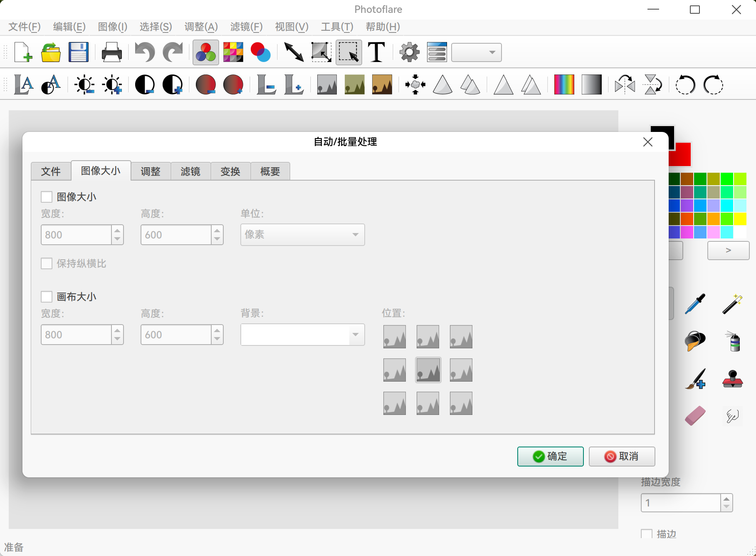Toggle the 描边 checkbox

click(x=647, y=534)
